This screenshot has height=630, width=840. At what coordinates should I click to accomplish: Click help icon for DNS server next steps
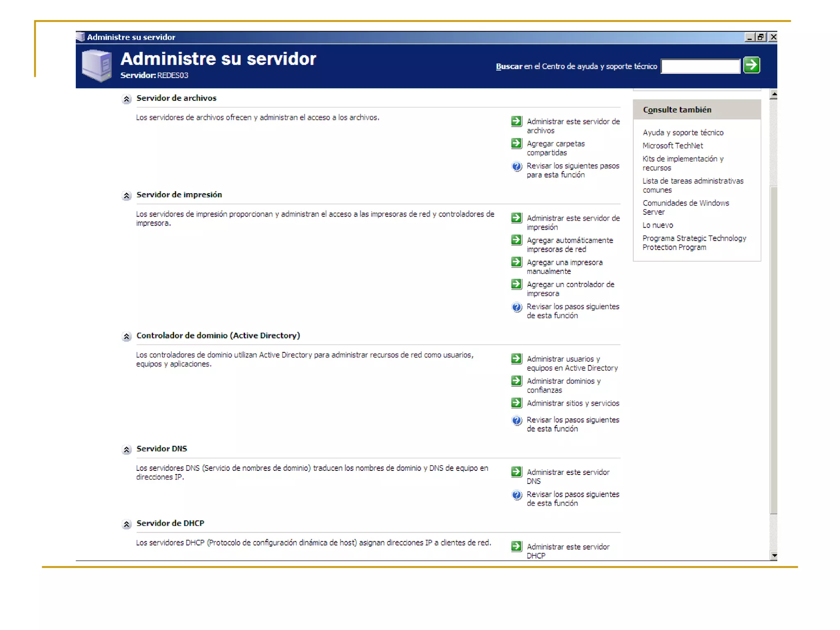[516, 495]
